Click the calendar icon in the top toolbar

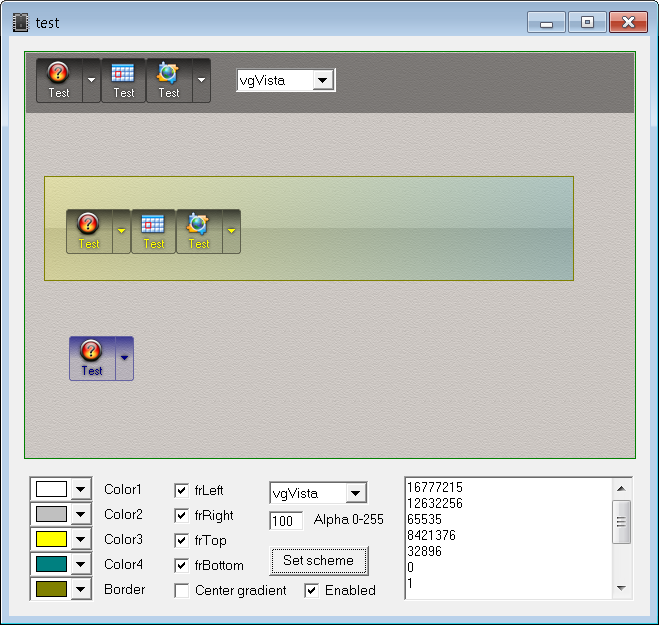pos(123,73)
